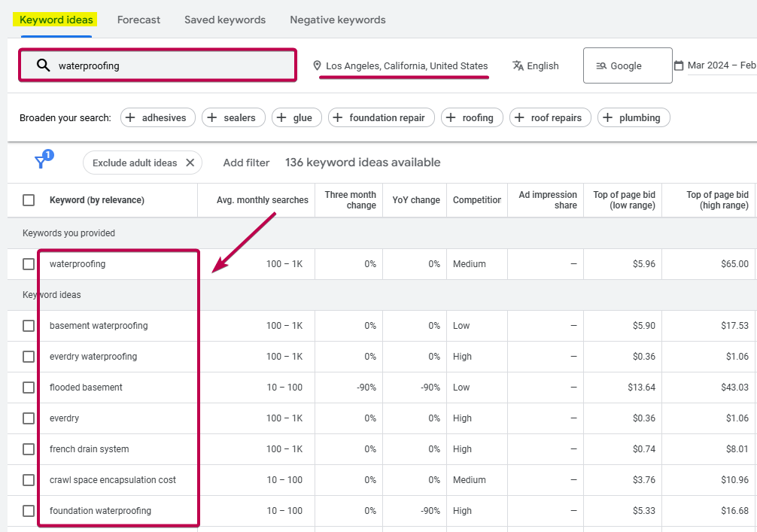This screenshot has width=757, height=532.
Task: Click plus icon on foundation repair chip
Action: (338, 117)
